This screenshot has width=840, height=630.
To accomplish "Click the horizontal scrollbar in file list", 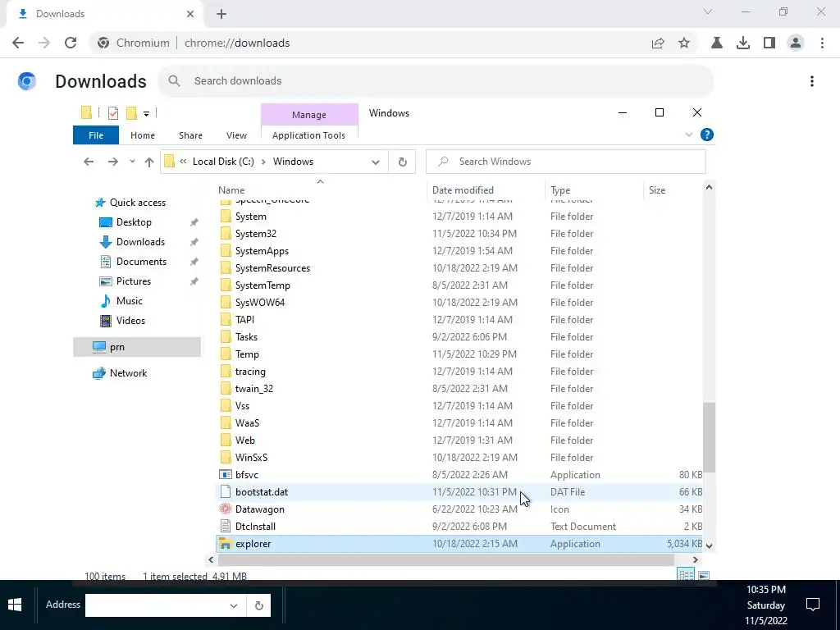I will tap(445, 559).
